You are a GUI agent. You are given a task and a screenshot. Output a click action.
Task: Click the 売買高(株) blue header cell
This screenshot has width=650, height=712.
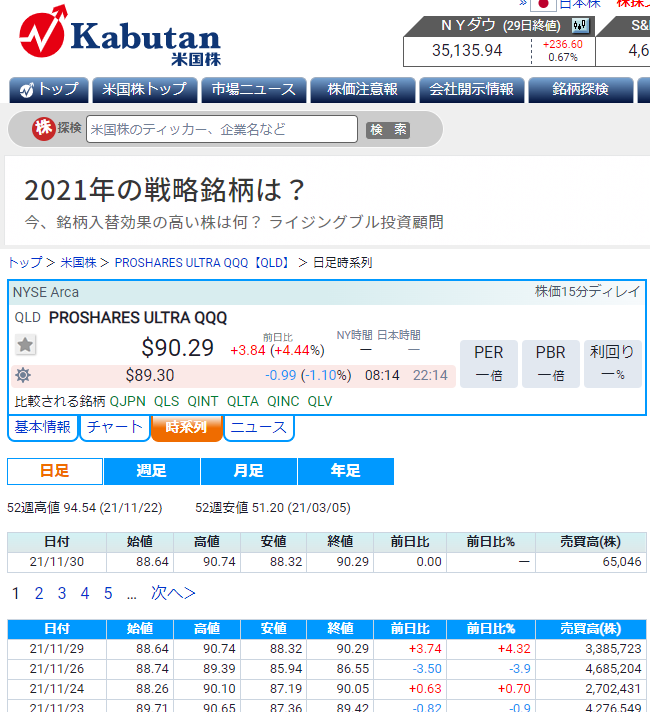tap(591, 629)
